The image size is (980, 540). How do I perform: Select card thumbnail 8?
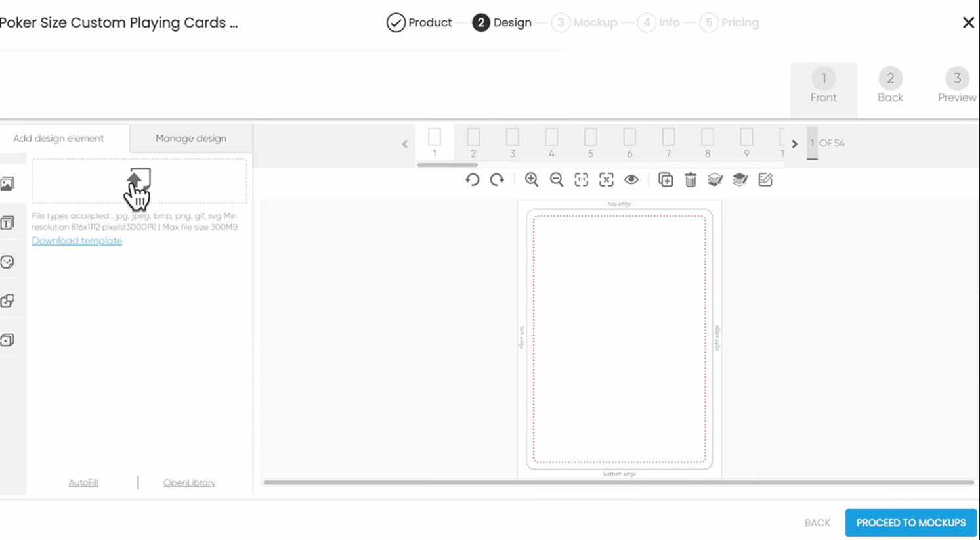coord(708,143)
